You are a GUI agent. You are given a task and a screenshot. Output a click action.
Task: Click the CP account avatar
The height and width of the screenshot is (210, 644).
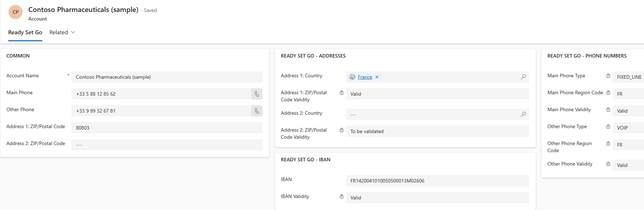click(16, 12)
